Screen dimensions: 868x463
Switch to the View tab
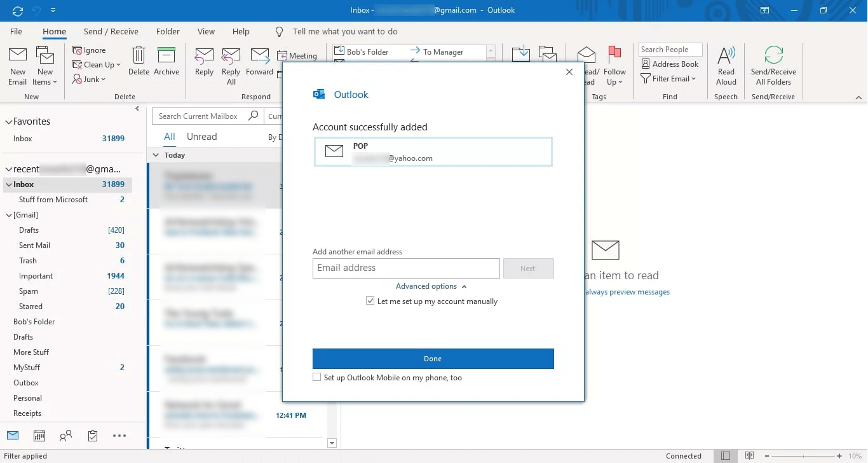pos(206,31)
